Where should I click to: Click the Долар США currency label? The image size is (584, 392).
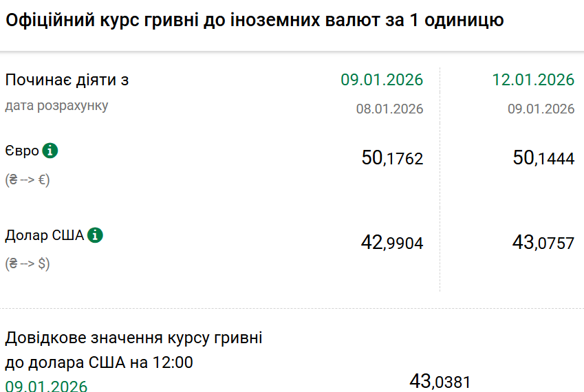45,235
